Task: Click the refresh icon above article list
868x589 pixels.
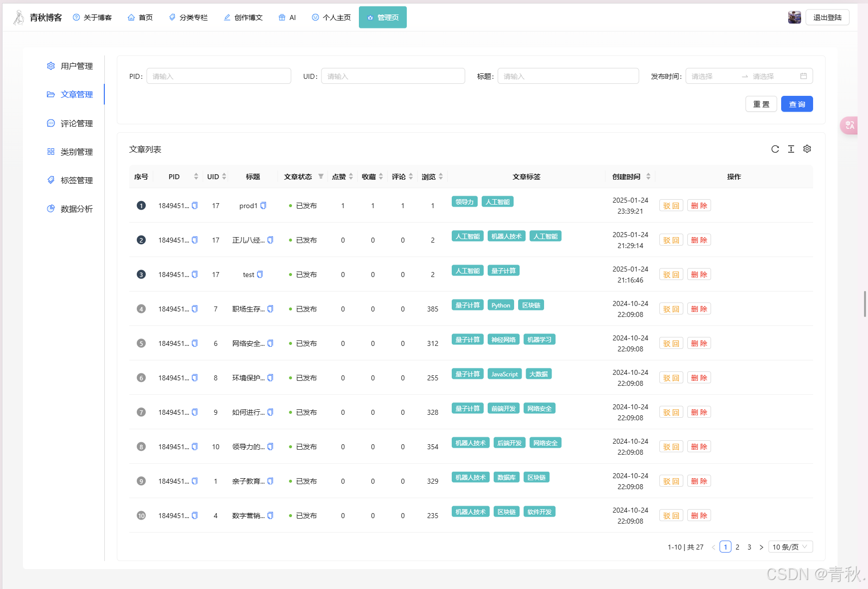Action: [x=775, y=149]
